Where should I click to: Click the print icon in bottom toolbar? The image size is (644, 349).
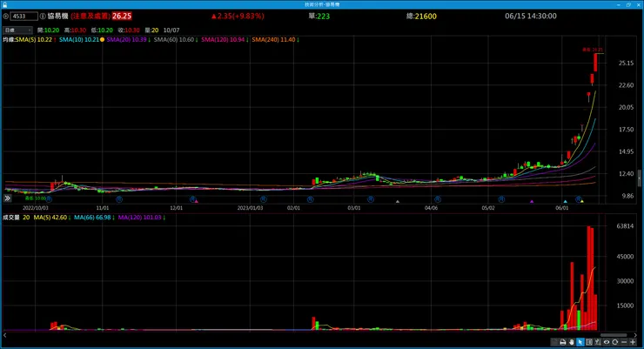563,342
